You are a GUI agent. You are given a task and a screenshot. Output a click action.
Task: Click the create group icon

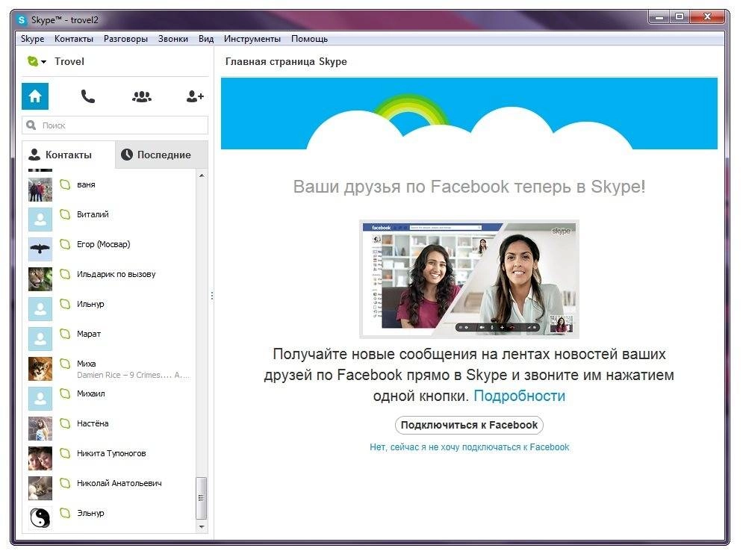141,96
